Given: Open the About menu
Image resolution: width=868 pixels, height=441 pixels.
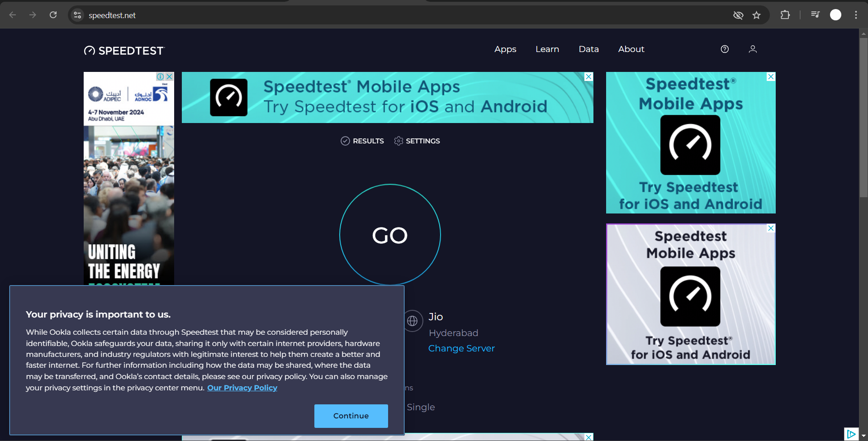Looking at the screenshot, I should (x=631, y=49).
